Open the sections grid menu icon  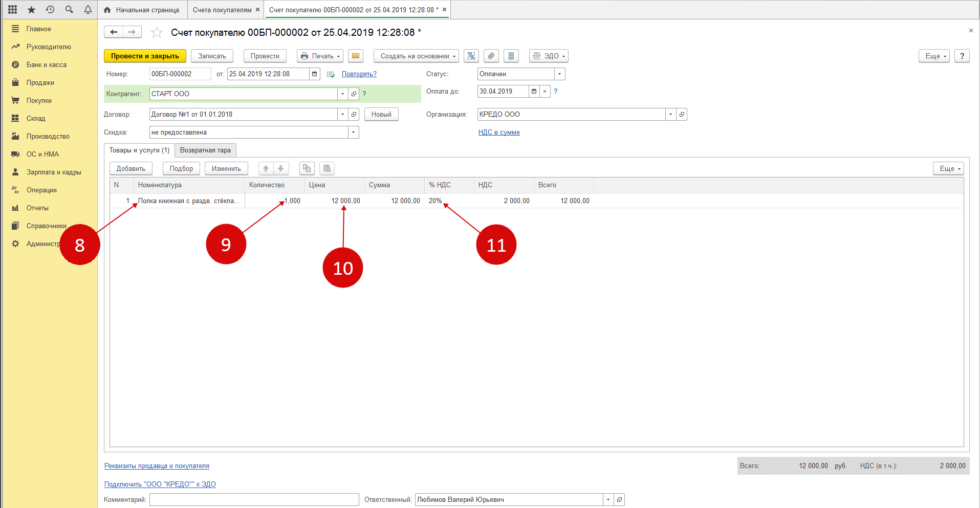coord(13,9)
